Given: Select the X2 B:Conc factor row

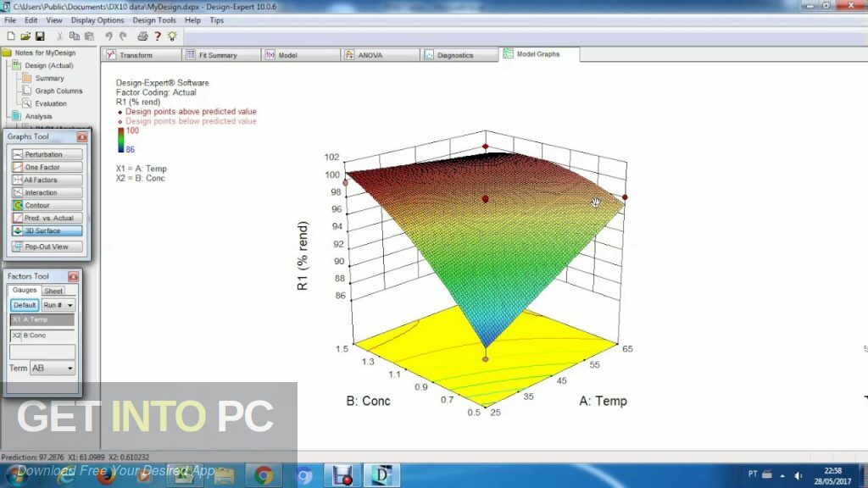Looking at the screenshot, I should (x=42, y=335).
